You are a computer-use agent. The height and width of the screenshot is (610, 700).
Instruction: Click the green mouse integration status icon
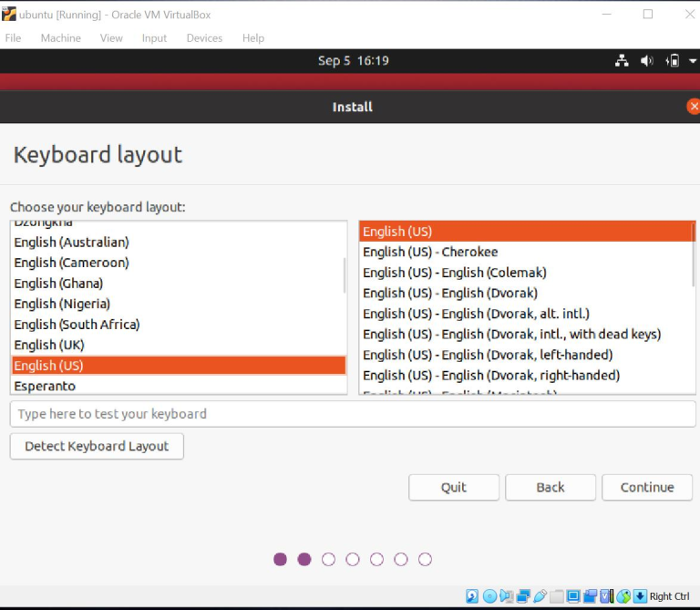623,596
